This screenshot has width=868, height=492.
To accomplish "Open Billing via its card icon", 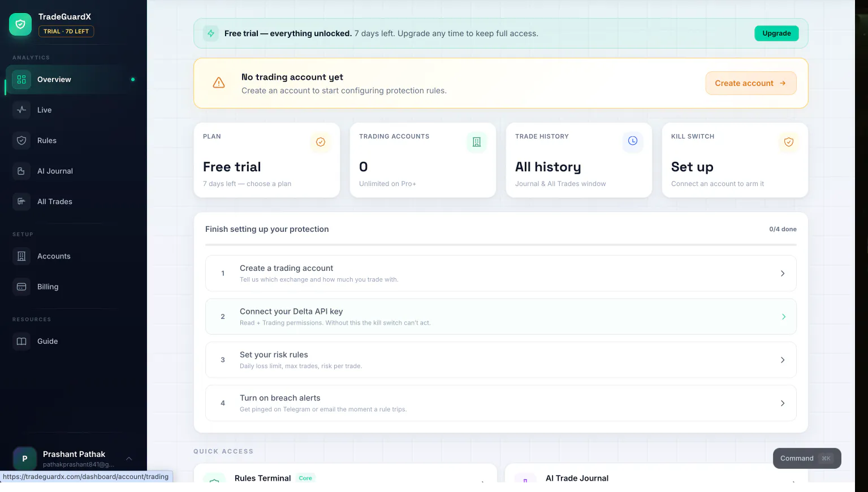I will coord(21,287).
